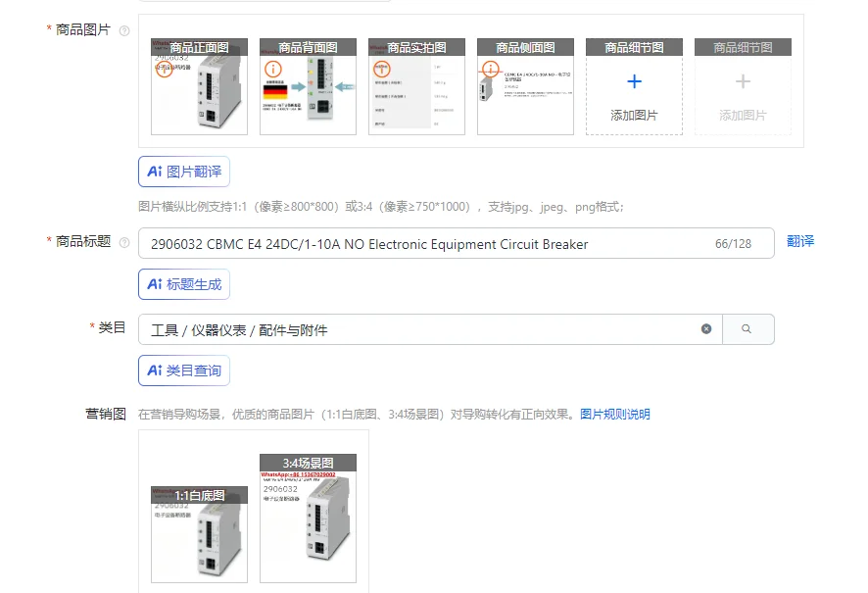Select the 3:4场景图 marketing image
Image resolution: width=868 pixels, height=593 pixels.
click(x=308, y=519)
